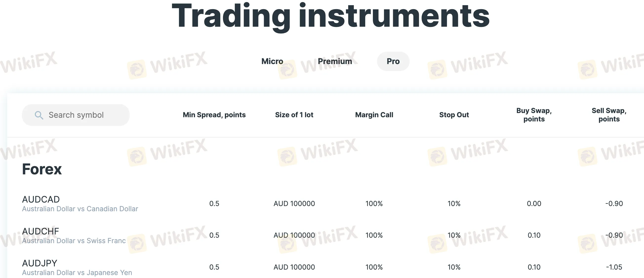Click Australian Dollar vs Canadian Dollar description
This screenshot has height=278, width=644.
coord(80,209)
